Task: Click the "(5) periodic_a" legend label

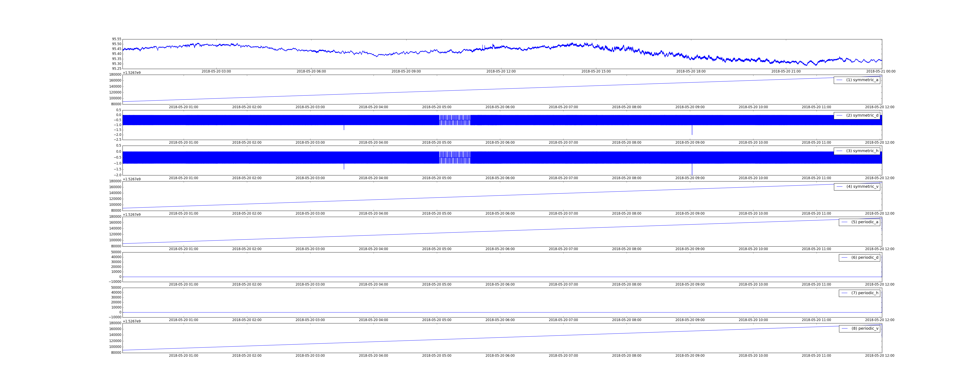Action: [x=865, y=222]
